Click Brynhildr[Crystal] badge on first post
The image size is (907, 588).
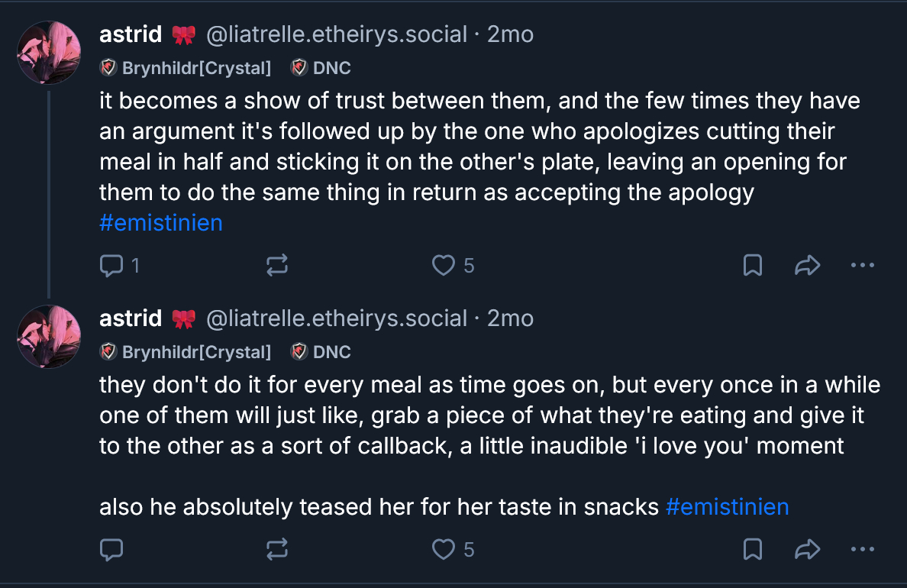(186, 68)
